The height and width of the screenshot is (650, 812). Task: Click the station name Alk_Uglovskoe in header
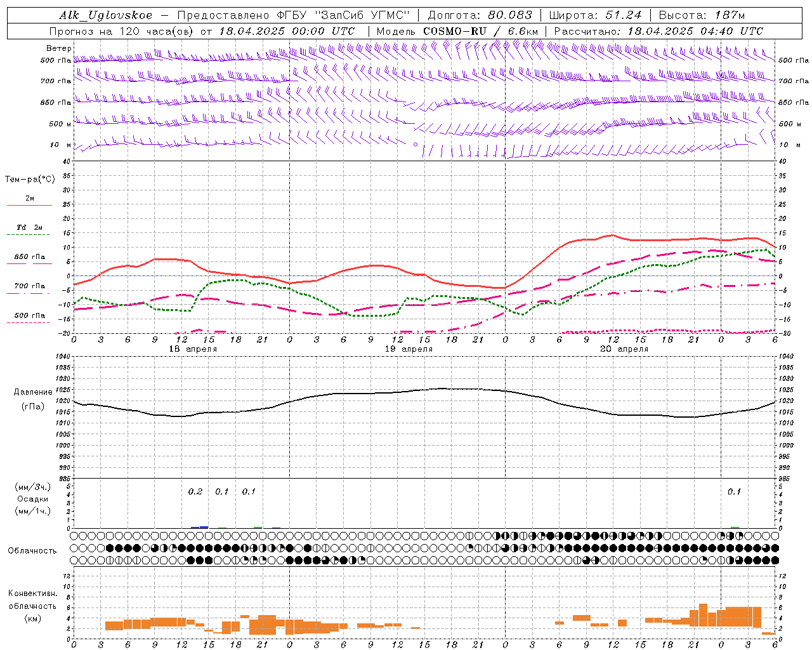106,15
